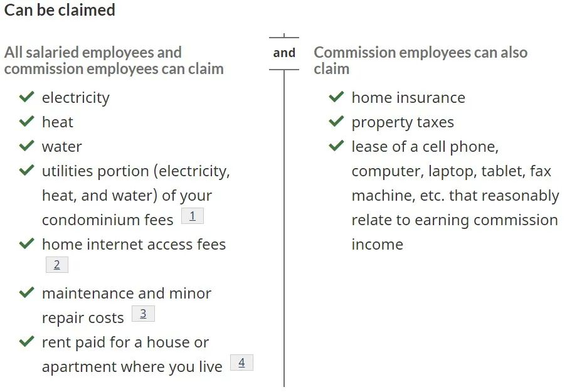Click the 'Can be claimed' heading

[60, 11]
